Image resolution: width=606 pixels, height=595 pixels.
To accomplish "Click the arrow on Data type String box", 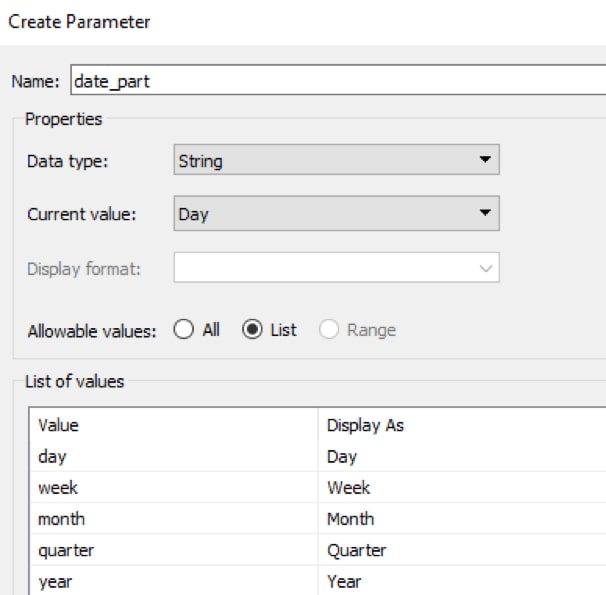I will 485,160.
